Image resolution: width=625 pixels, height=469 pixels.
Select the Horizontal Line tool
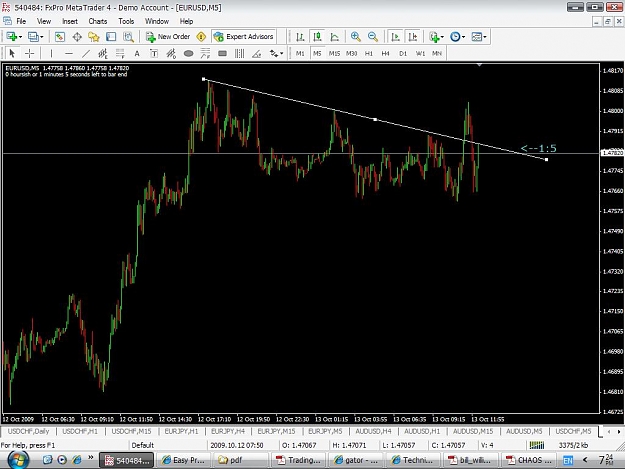69,53
